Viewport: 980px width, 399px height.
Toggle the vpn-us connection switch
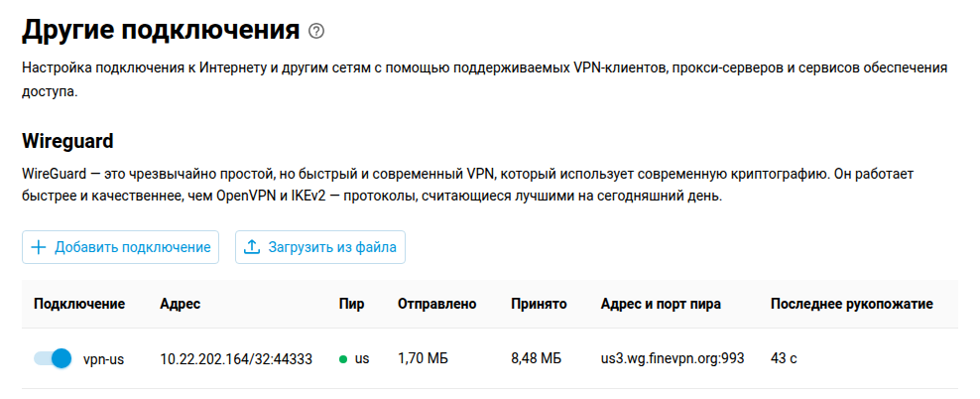point(54,358)
